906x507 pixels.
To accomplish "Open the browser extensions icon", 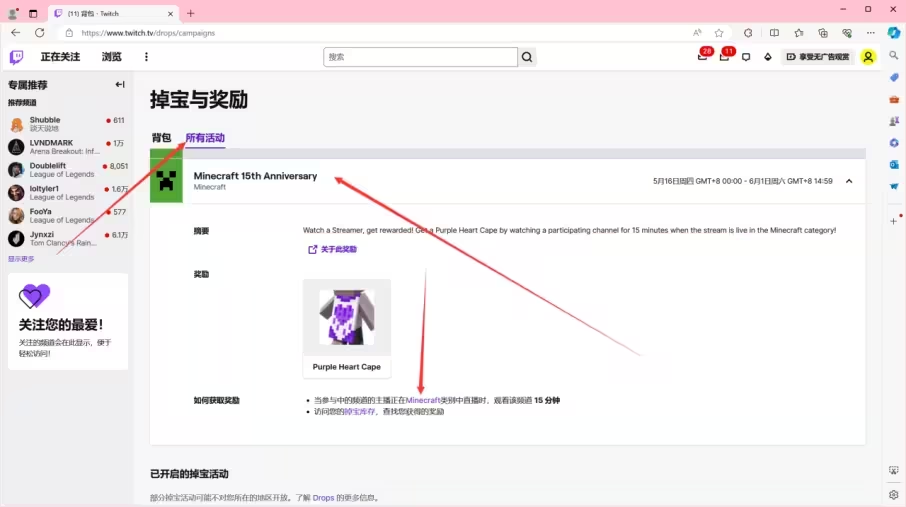I will (x=748, y=33).
